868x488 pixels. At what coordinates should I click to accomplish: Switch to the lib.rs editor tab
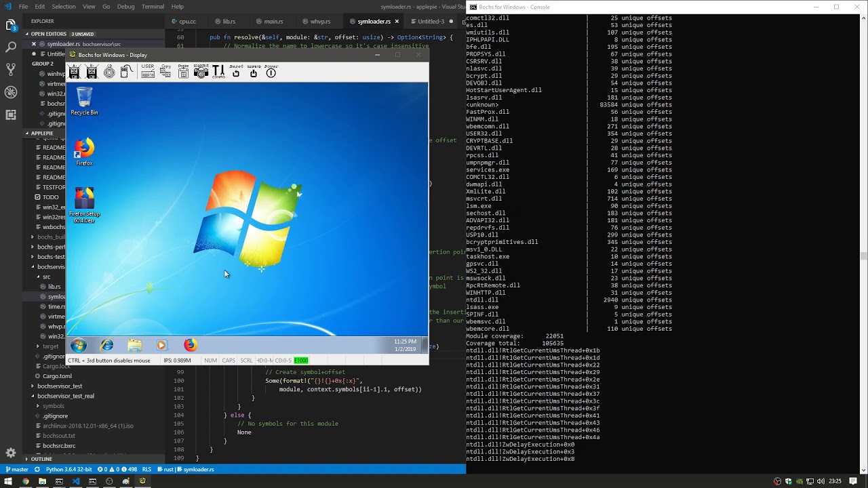pos(229,21)
